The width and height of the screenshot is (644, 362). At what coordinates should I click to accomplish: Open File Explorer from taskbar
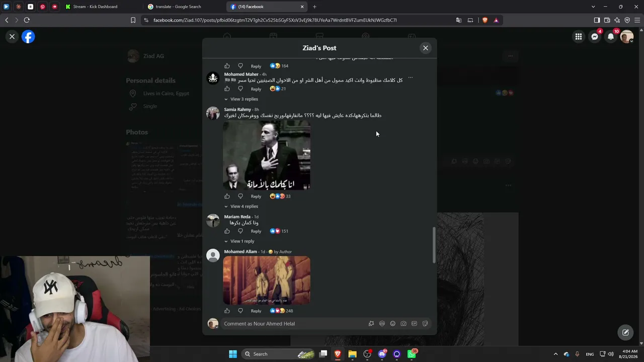(x=352, y=354)
